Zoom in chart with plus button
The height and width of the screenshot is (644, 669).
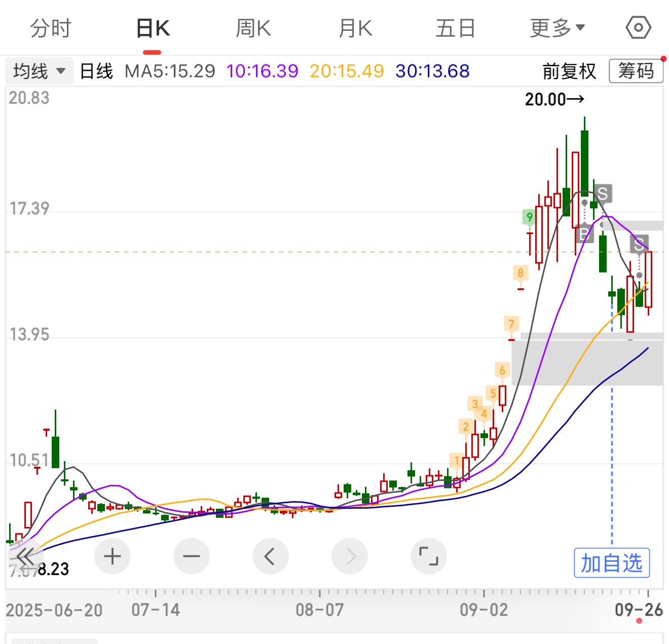pyautogui.click(x=112, y=556)
